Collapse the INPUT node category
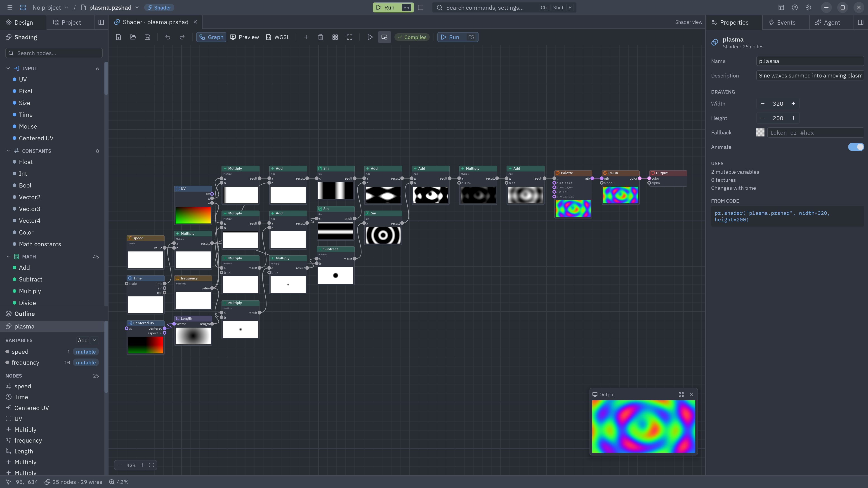This screenshot has width=868, height=488. pyautogui.click(x=8, y=68)
